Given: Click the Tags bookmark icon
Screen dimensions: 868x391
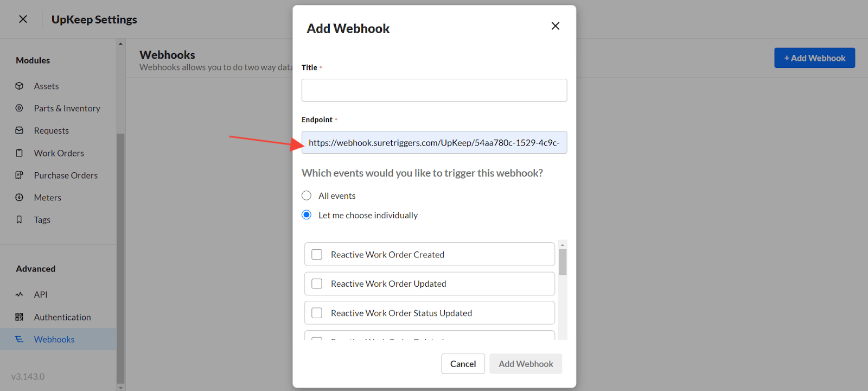Looking at the screenshot, I should (20, 220).
